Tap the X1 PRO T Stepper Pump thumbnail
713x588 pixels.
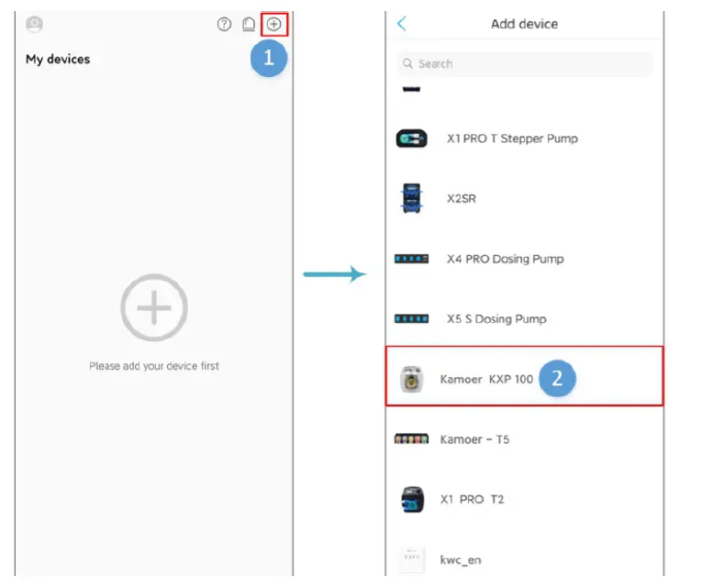pyautogui.click(x=411, y=139)
